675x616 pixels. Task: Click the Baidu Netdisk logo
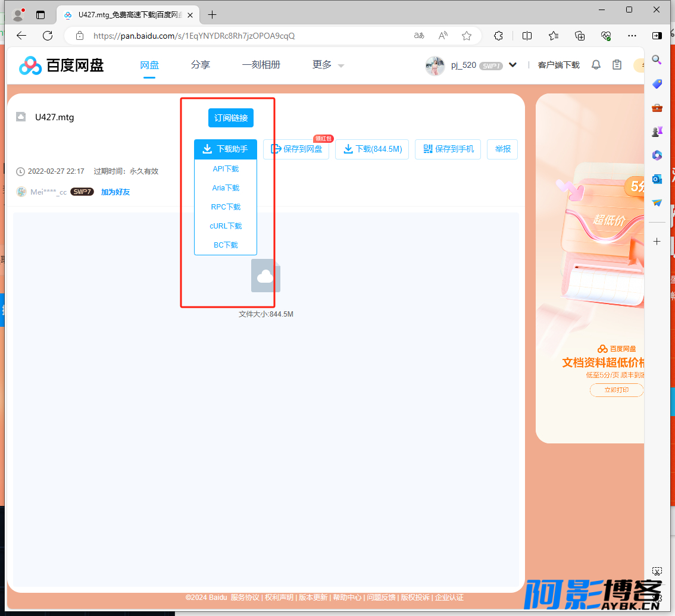pos(61,65)
